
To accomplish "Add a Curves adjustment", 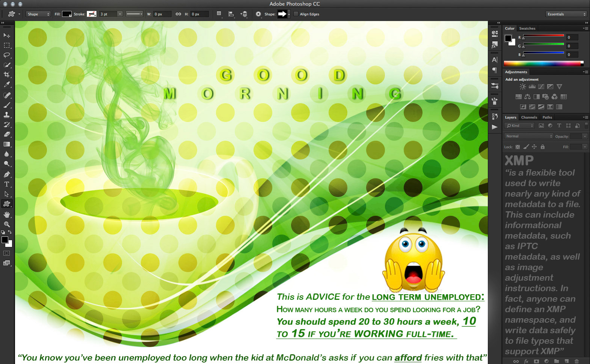I will (x=541, y=87).
